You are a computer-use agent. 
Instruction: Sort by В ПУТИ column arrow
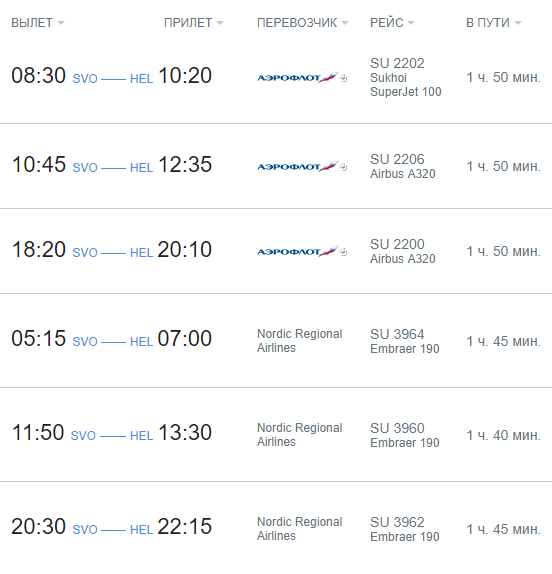point(518,23)
